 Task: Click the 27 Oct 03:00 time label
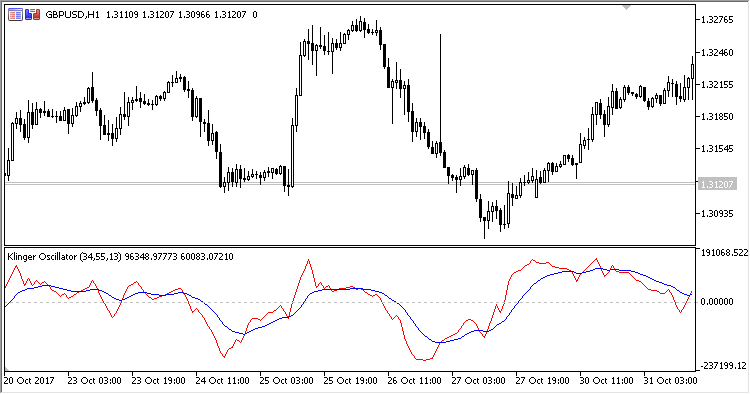[478, 381]
